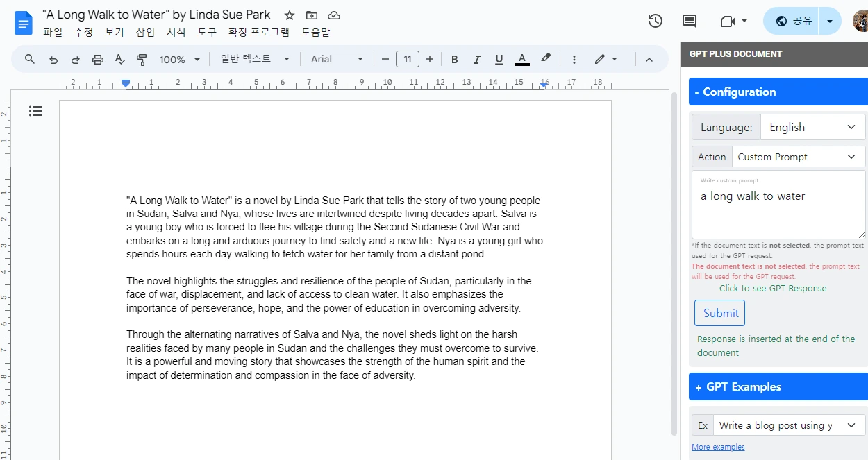The height and width of the screenshot is (460, 868).
Task: Toggle underline formatting
Action: (x=499, y=60)
